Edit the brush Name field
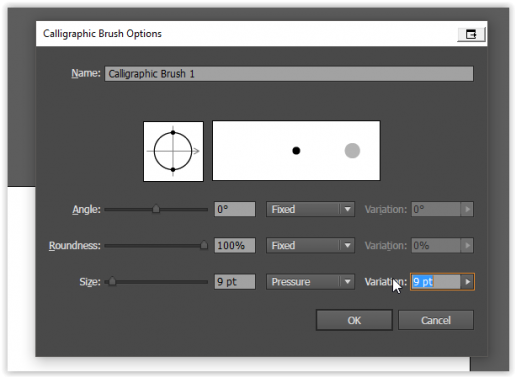Viewport: 516px width, 378px height. (289, 74)
